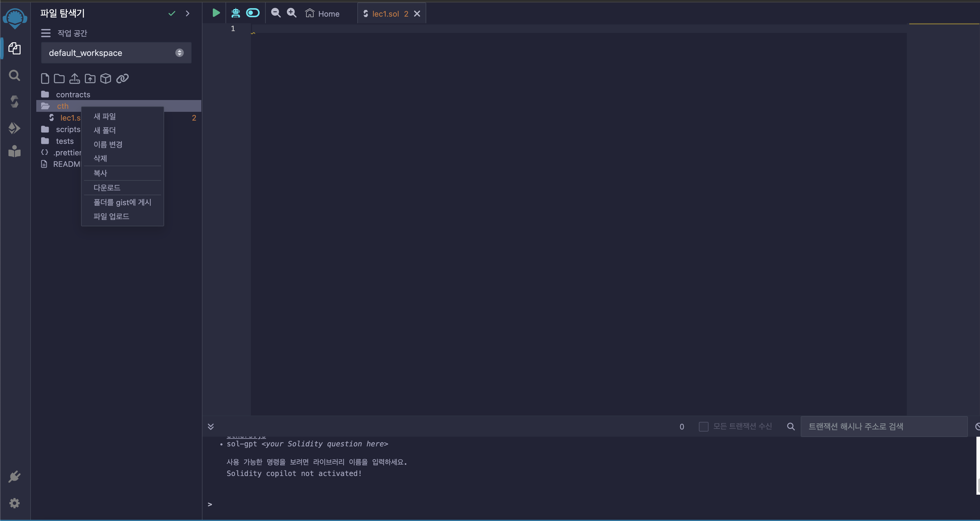
Task: Select 이름 변경 in context menu
Action: tap(108, 144)
